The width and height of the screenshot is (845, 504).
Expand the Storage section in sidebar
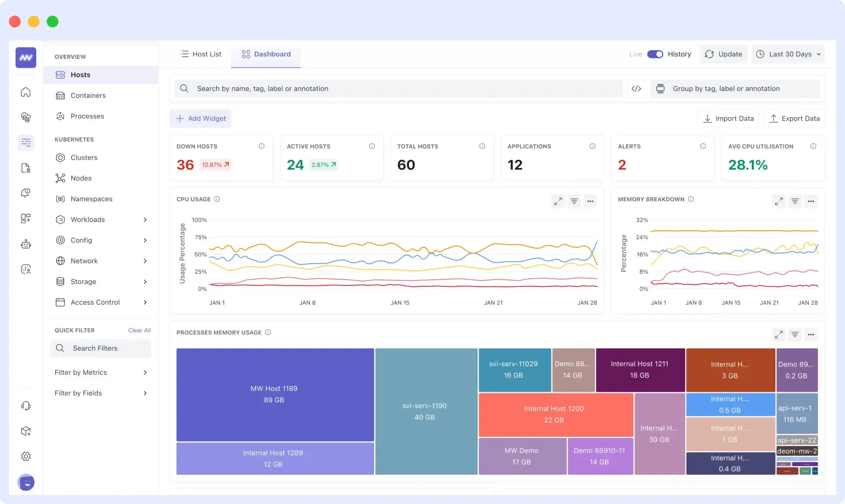(145, 281)
